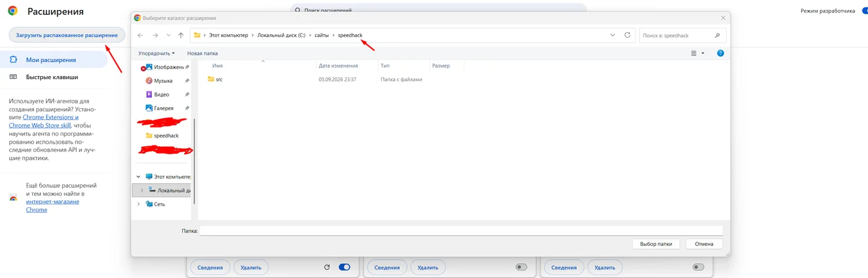Click second card 'Сведения' button
The width and height of the screenshot is (868, 278).
pos(387,267)
